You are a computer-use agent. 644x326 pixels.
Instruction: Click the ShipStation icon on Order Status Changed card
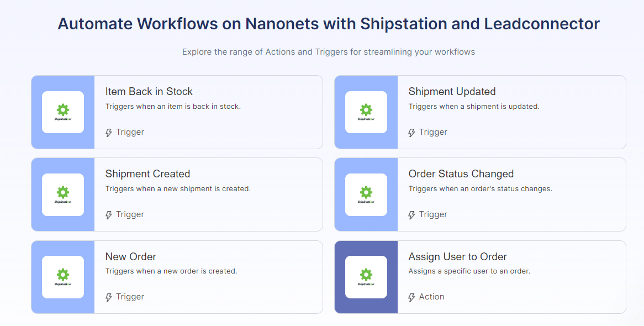(366, 194)
